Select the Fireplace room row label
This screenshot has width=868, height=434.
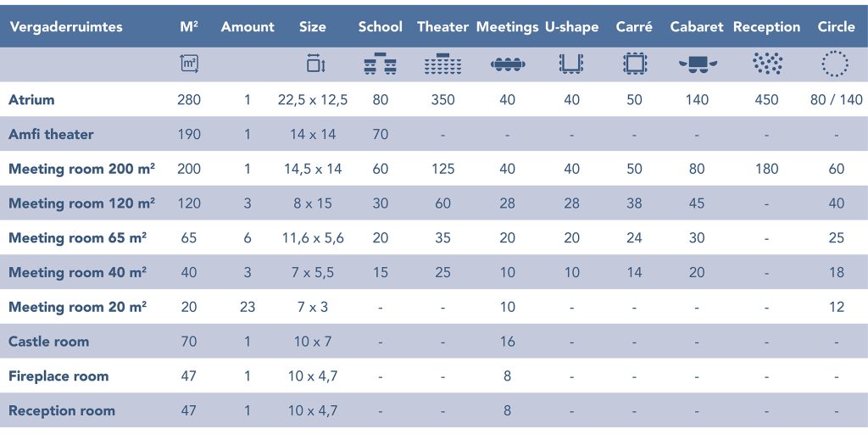click(58, 376)
